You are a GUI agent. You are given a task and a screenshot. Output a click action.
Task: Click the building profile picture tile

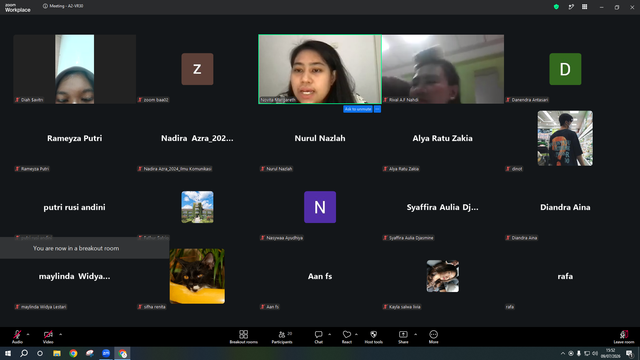197,207
